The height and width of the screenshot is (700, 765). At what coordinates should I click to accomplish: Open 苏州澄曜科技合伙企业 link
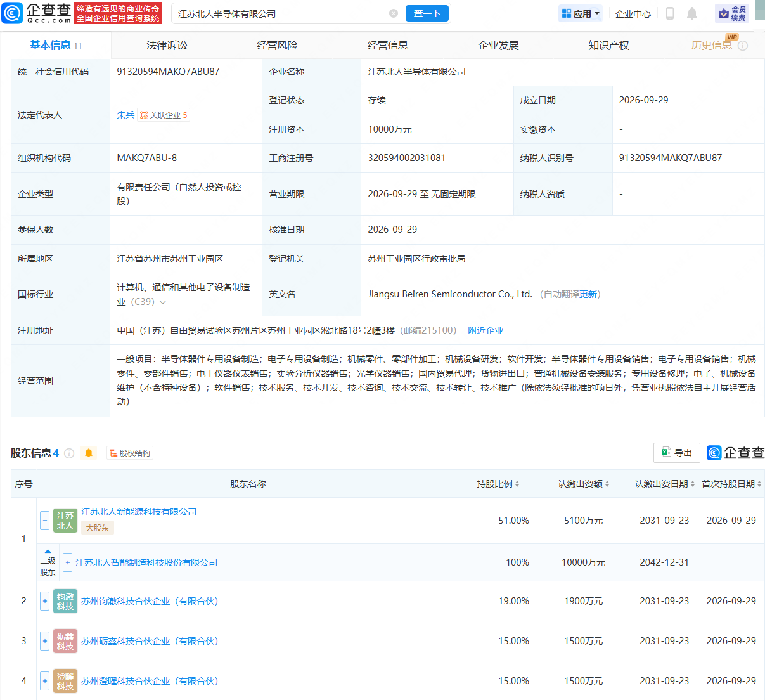[150, 681]
